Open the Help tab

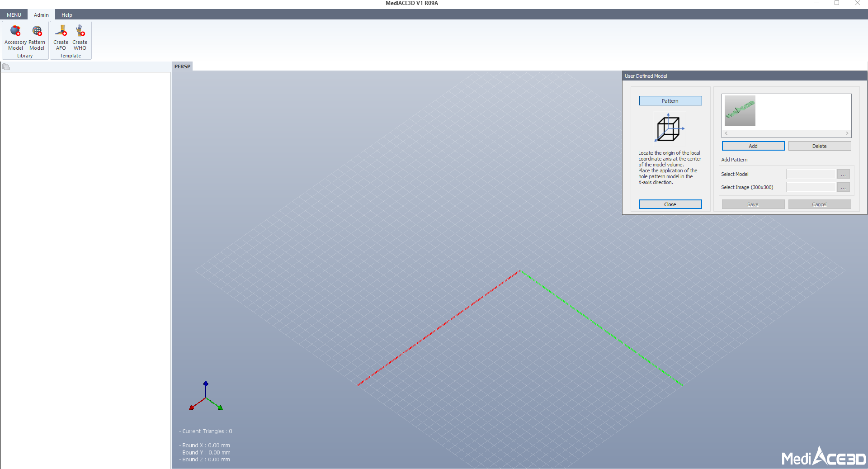pyautogui.click(x=67, y=15)
